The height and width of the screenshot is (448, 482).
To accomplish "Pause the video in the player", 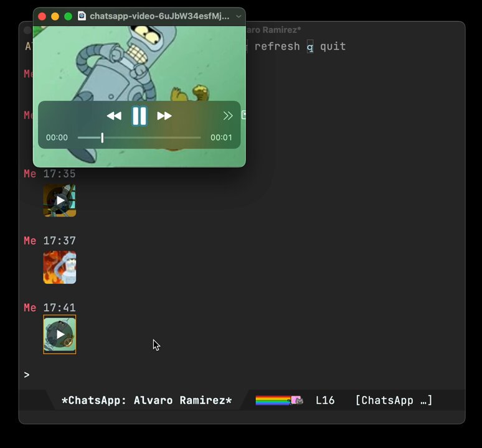I will tap(139, 116).
